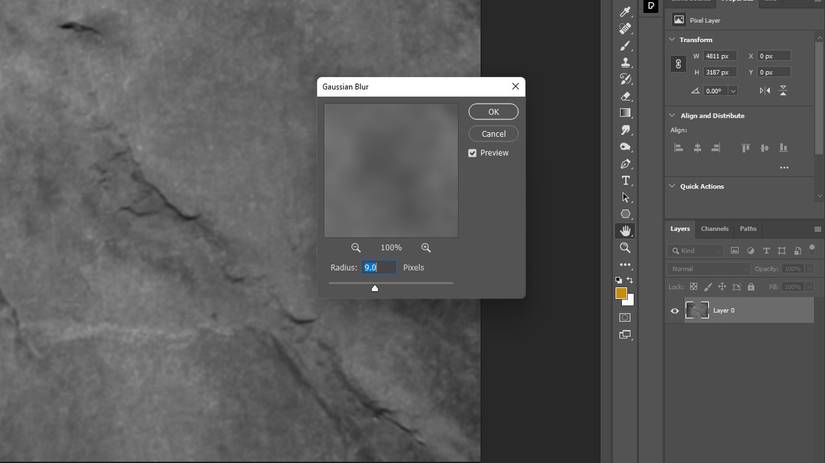This screenshot has height=463, width=825.
Task: Toggle link between width and height
Action: pyautogui.click(x=678, y=64)
